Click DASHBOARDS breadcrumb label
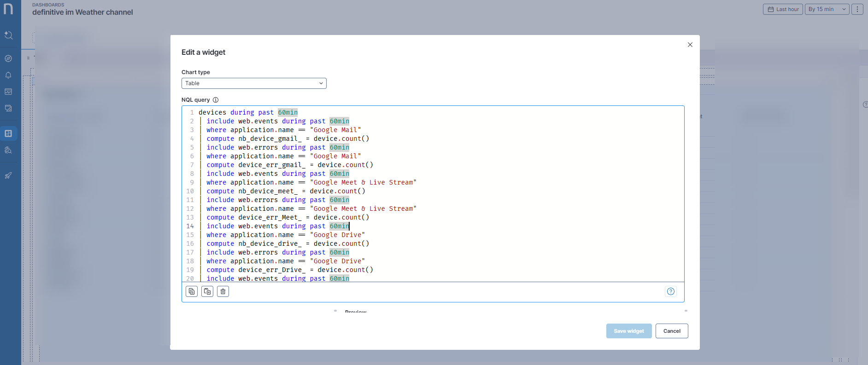868x365 pixels. click(x=48, y=5)
